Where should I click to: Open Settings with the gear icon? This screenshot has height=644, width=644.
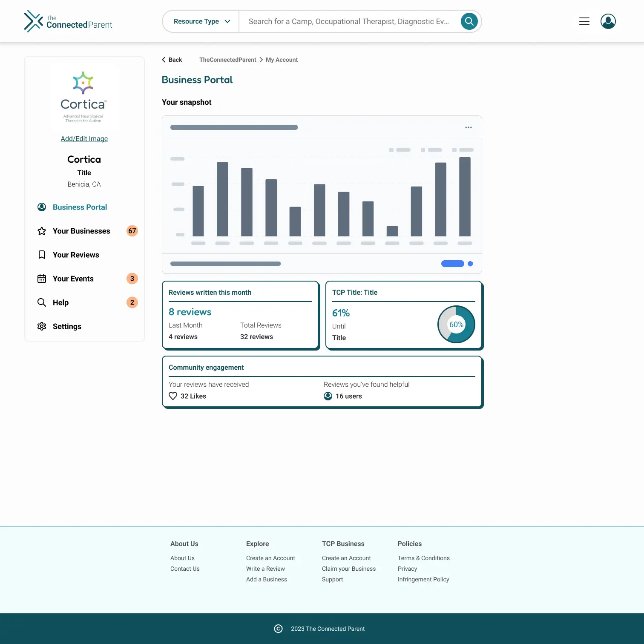(41, 326)
